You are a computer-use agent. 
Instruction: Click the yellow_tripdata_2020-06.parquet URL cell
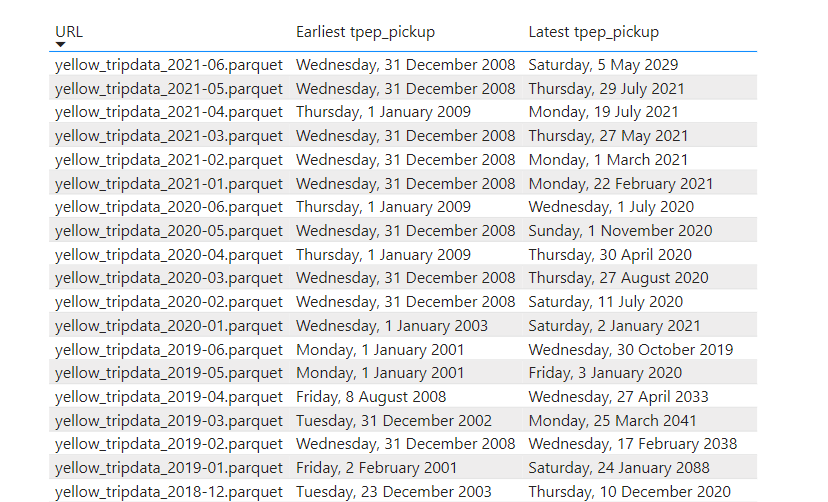(169, 207)
